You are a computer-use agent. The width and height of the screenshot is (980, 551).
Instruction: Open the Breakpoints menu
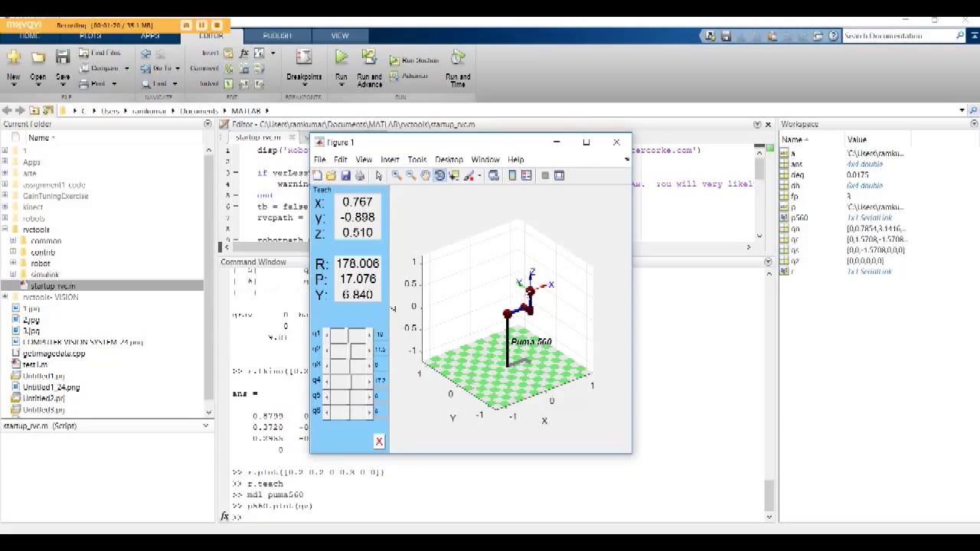point(304,67)
